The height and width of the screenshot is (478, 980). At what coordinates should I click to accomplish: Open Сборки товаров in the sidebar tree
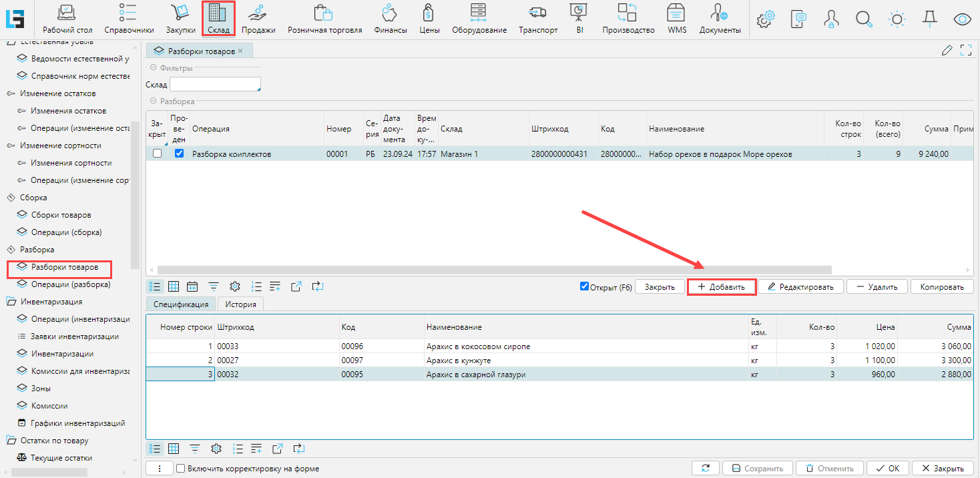tap(61, 215)
